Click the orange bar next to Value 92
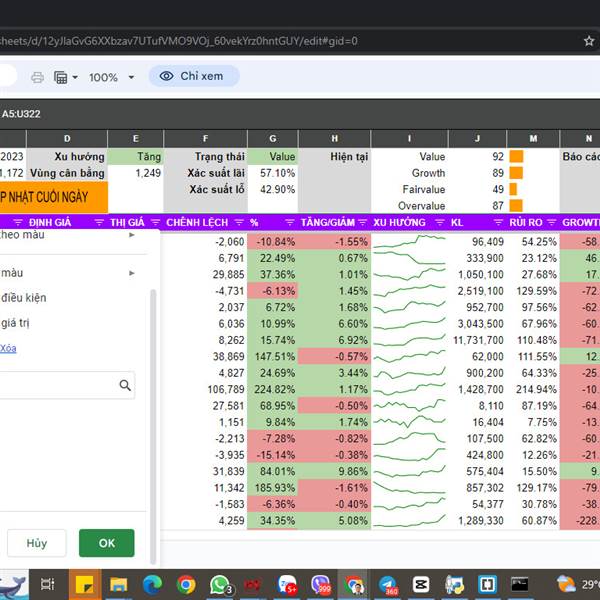Screen dimensions: 600x600 tap(516, 156)
